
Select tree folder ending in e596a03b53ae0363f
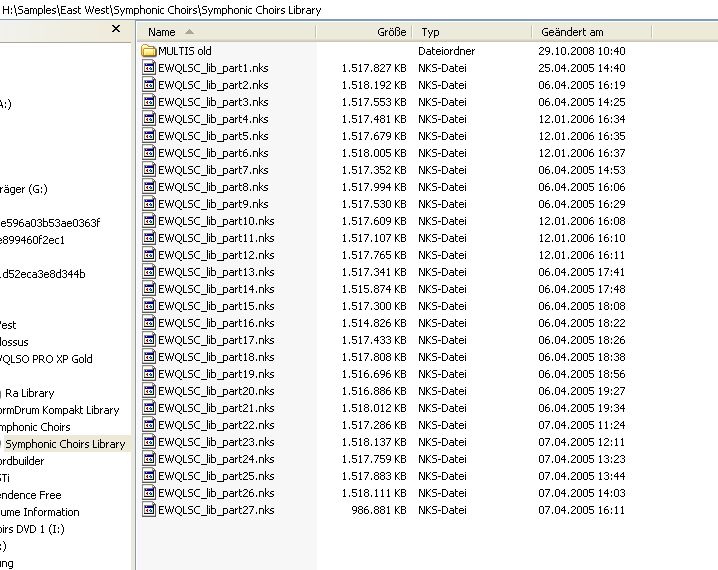(50, 223)
